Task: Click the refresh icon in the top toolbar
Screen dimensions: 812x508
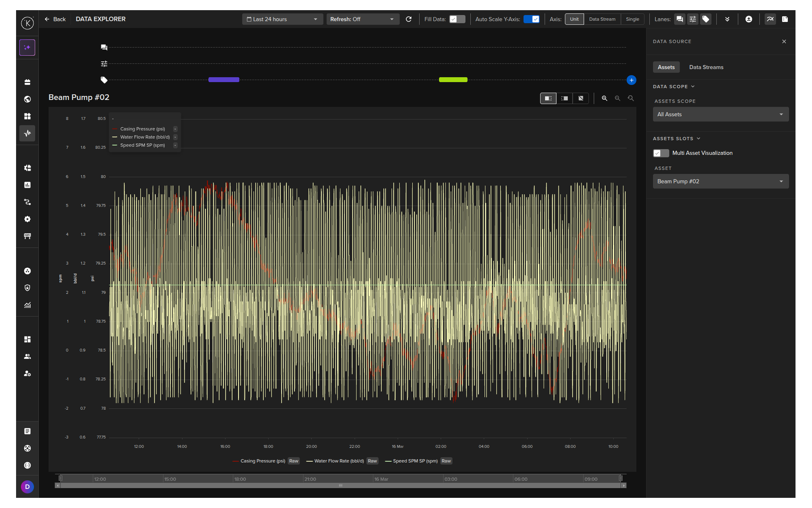Action: click(x=409, y=19)
